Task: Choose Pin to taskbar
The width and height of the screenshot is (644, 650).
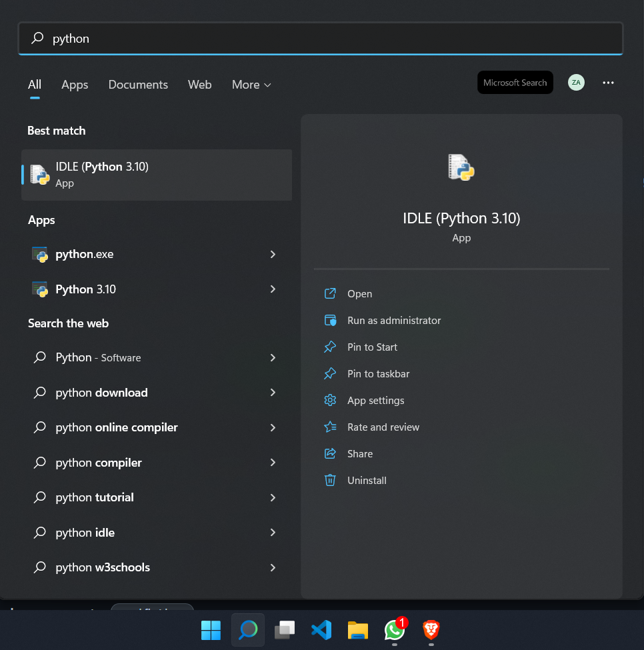Action: pyautogui.click(x=379, y=374)
